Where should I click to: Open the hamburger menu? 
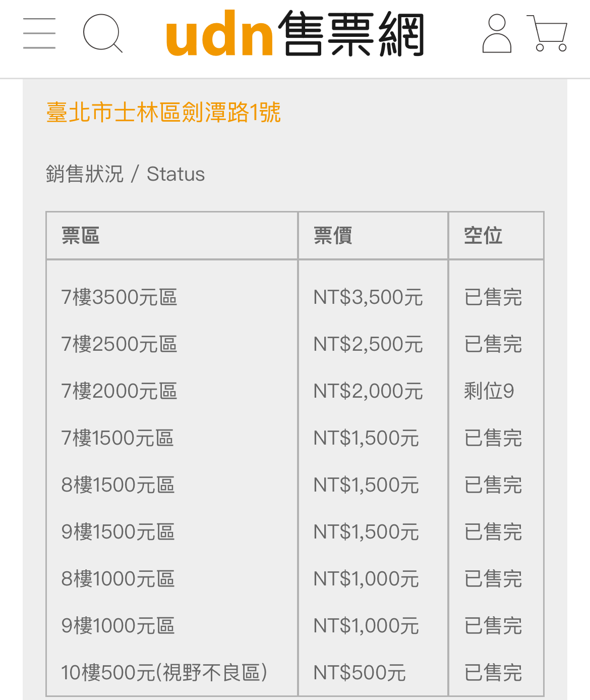tap(39, 33)
